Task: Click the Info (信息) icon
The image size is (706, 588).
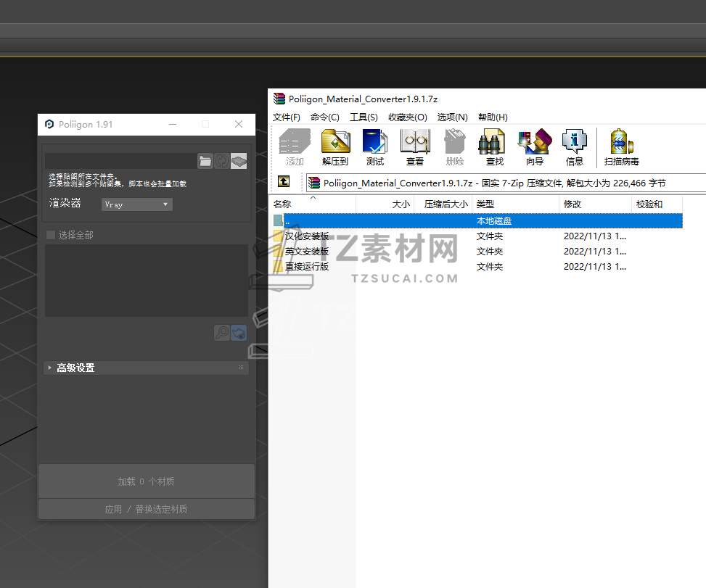Action: (575, 147)
